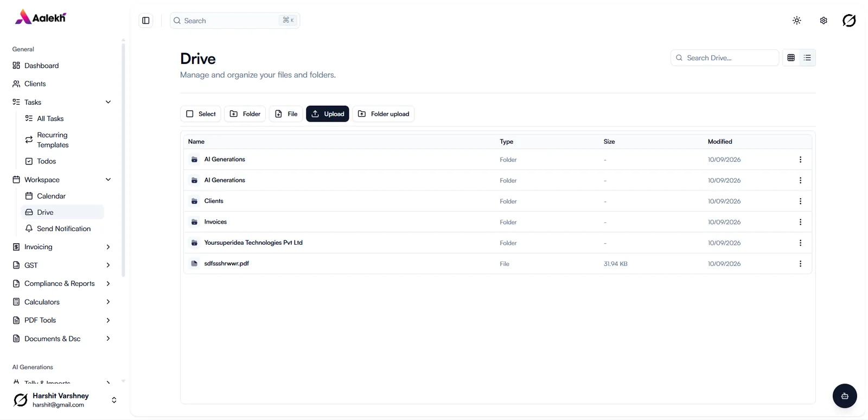The image size is (868, 420).
Task: Open the chatbot assistant button
Action: click(x=845, y=396)
